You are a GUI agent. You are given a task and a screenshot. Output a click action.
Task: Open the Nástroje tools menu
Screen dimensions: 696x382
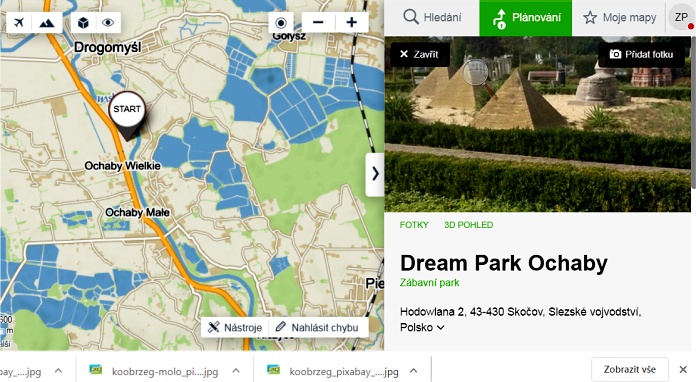point(235,327)
